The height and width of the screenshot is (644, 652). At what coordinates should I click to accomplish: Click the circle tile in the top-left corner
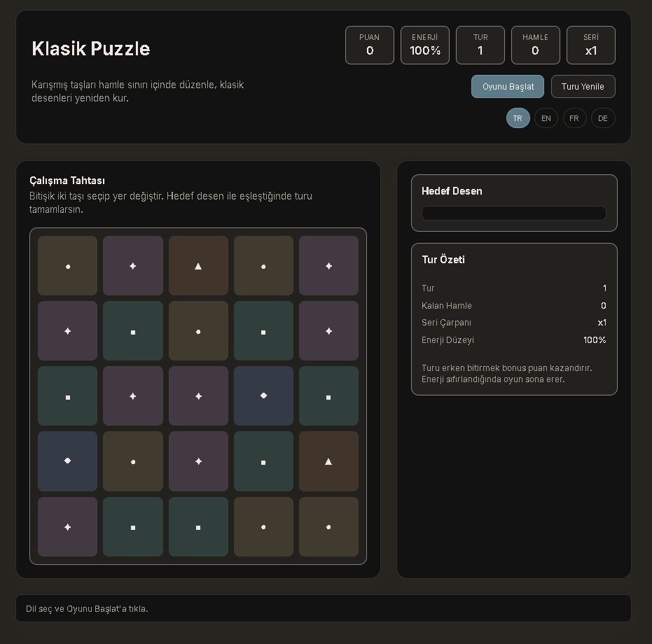(x=68, y=265)
